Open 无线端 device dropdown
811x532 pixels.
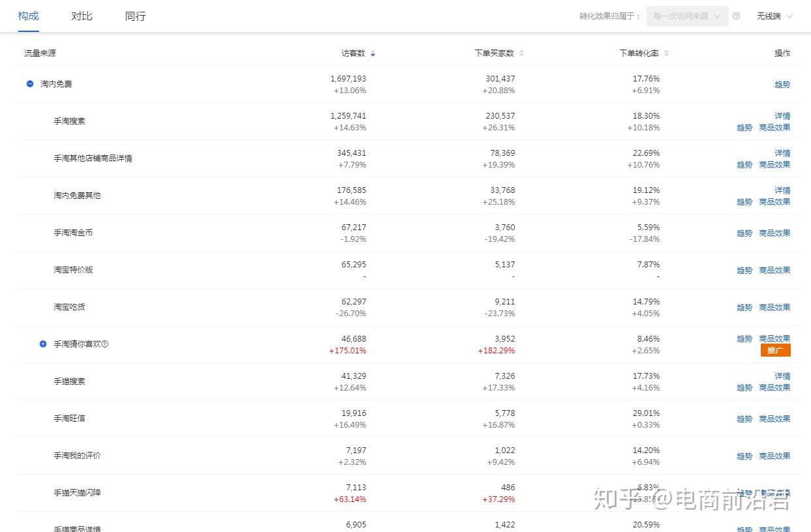click(x=774, y=16)
